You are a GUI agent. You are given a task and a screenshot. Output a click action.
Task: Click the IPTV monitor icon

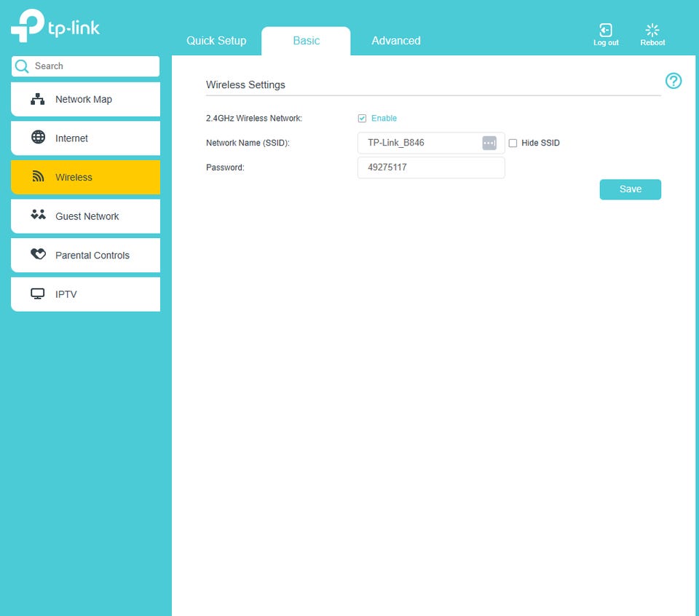[37, 293]
